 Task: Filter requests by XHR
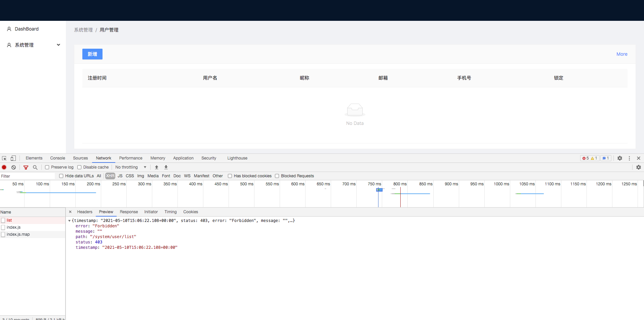pos(110,176)
